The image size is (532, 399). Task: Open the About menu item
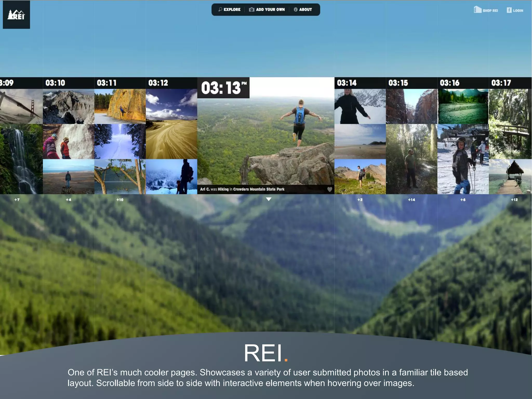(303, 10)
